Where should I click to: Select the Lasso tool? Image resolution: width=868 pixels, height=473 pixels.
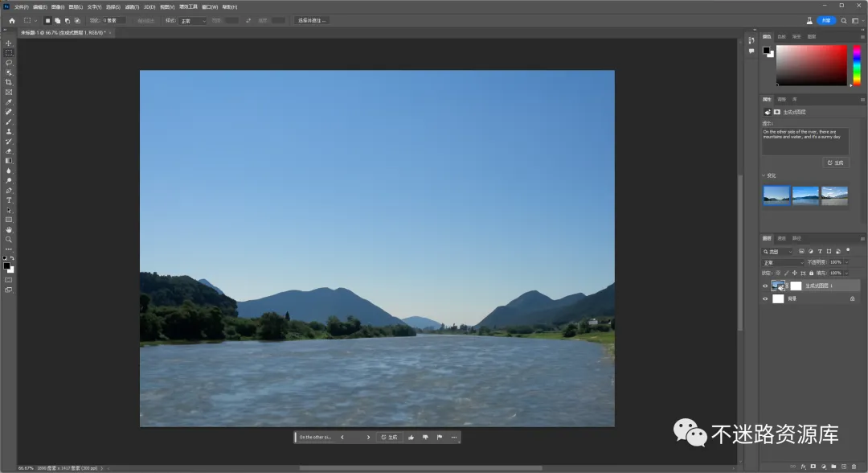(8, 63)
